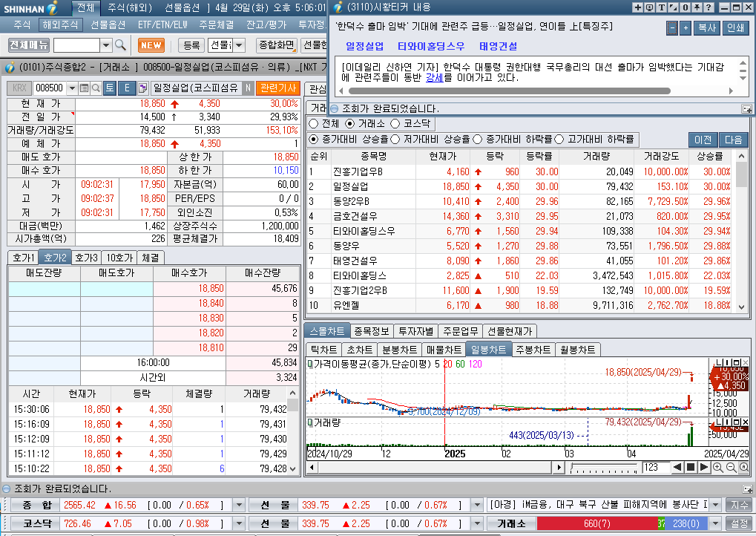Click the monitor icon in news window titlebar

click(x=649, y=7)
